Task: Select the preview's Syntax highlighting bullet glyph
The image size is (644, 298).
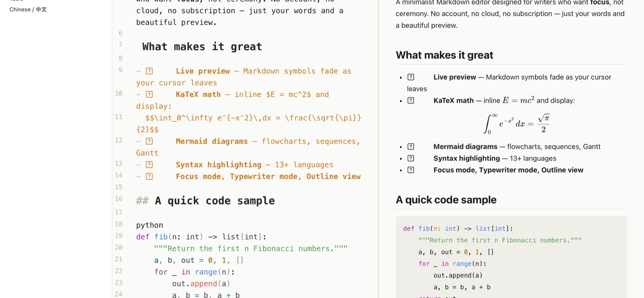Action: pyautogui.click(x=411, y=158)
